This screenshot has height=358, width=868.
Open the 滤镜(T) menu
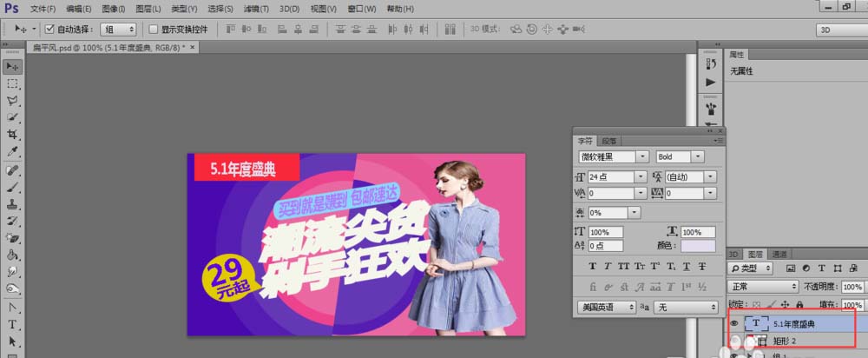pos(256,9)
